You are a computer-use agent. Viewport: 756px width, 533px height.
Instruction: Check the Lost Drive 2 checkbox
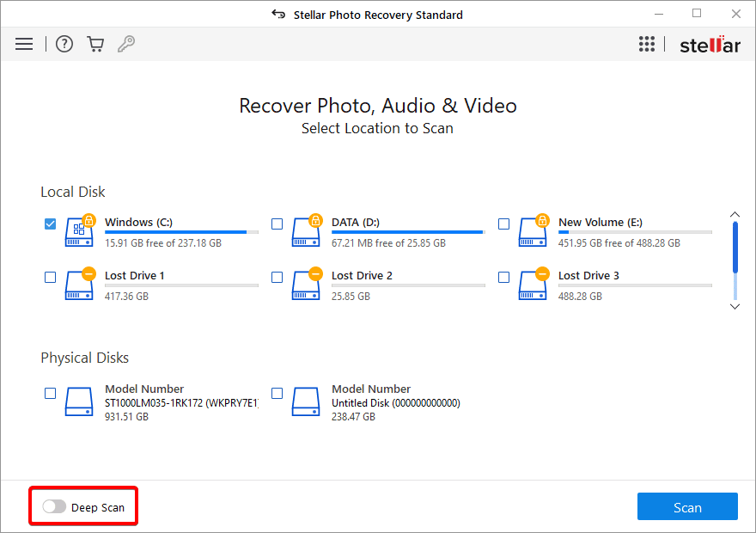coord(277,278)
